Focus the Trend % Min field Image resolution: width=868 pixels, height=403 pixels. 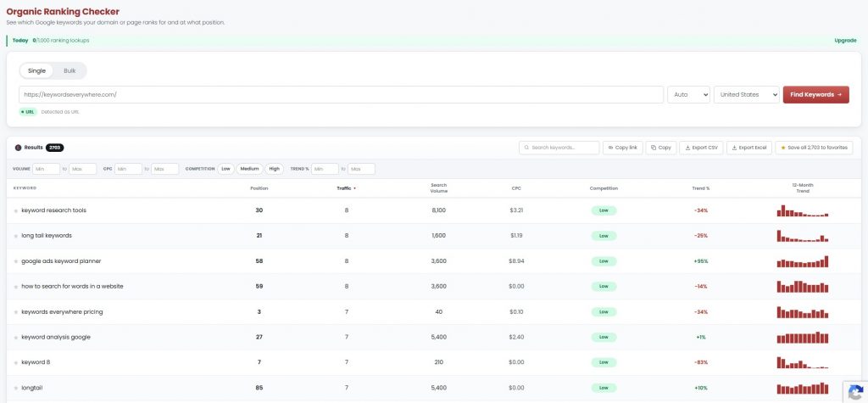(325, 169)
